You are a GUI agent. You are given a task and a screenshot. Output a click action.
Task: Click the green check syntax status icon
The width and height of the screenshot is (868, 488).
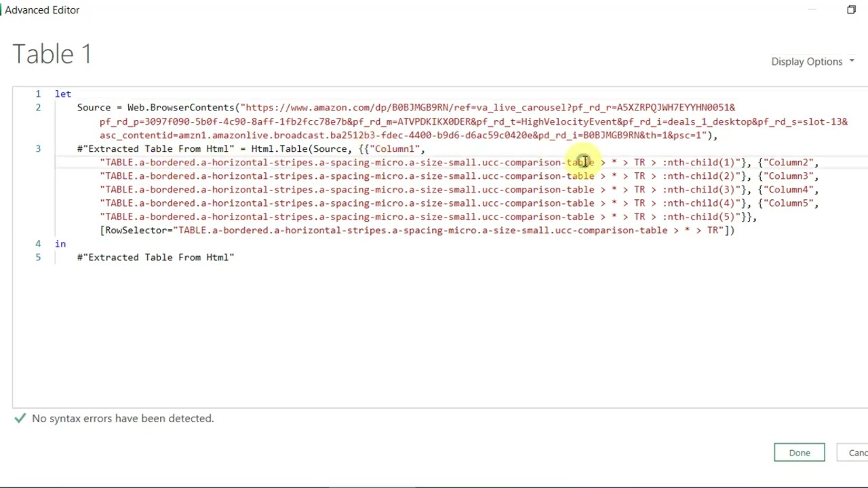coord(20,418)
